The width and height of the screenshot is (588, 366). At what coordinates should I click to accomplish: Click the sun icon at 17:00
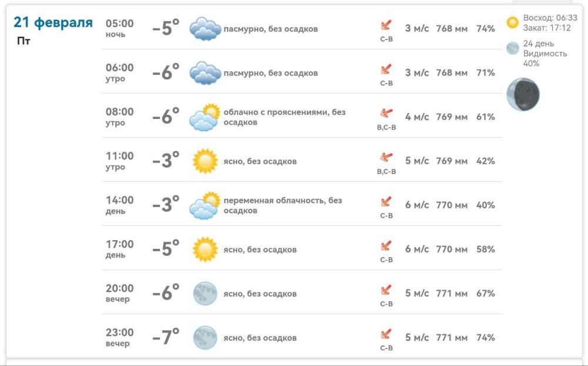point(205,249)
